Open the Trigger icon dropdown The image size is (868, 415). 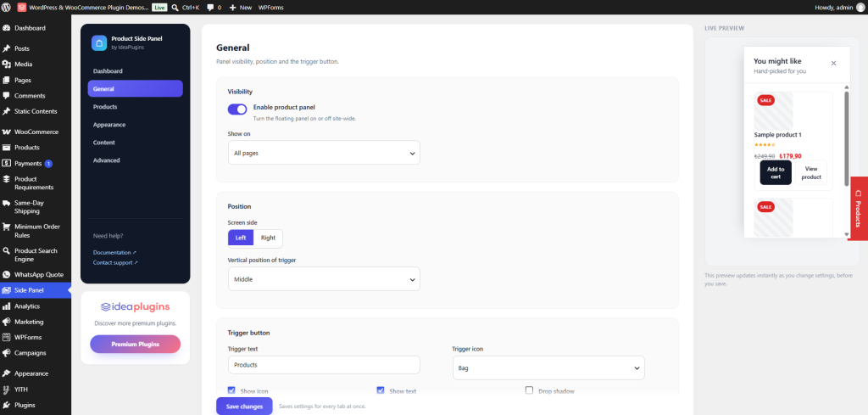coord(548,368)
